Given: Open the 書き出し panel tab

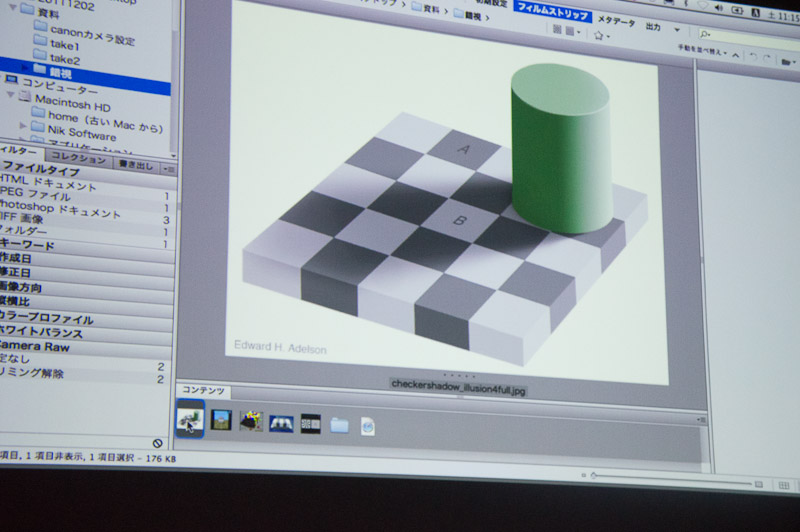Looking at the screenshot, I should pos(135,164).
